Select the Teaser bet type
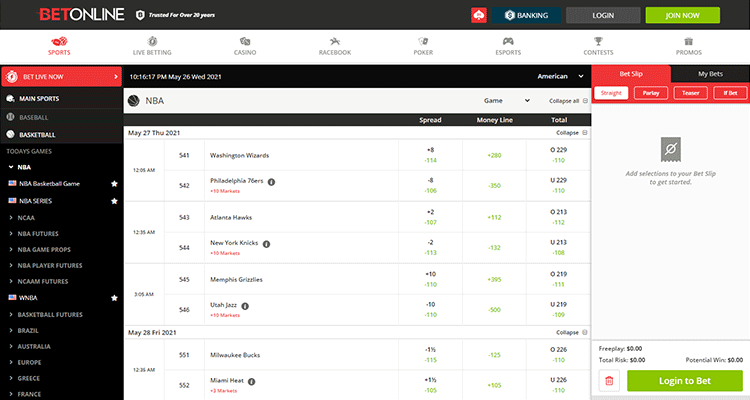The image size is (750, 400). (x=691, y=93)
